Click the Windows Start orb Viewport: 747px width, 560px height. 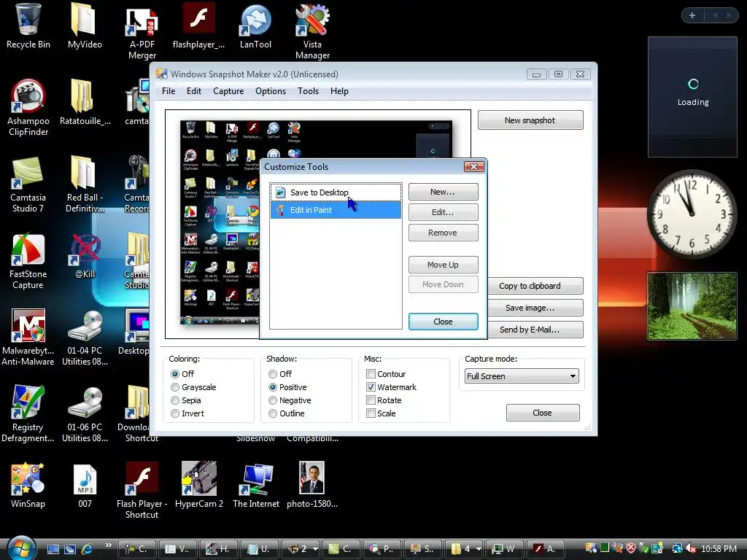point(20,548)
